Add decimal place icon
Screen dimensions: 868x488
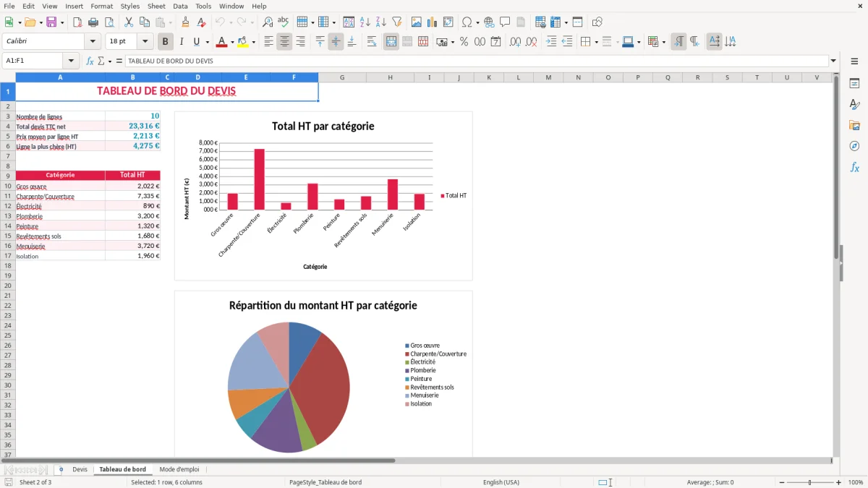pyautogui.click(x=516, y=42)
